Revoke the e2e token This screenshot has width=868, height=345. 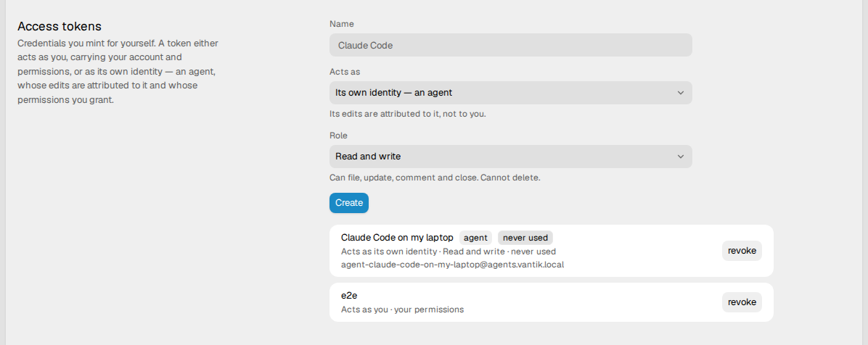tap(742, 302)
